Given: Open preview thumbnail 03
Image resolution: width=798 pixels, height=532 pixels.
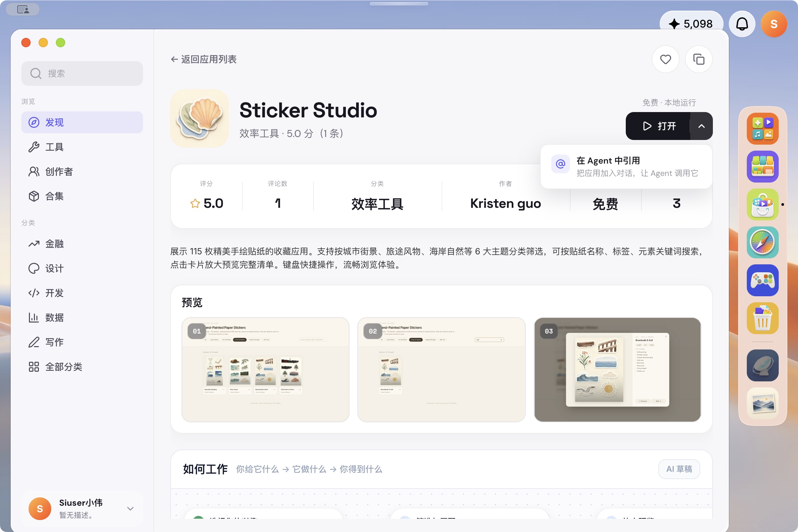Looking at the screenshot, I should (x=617, y=369).
